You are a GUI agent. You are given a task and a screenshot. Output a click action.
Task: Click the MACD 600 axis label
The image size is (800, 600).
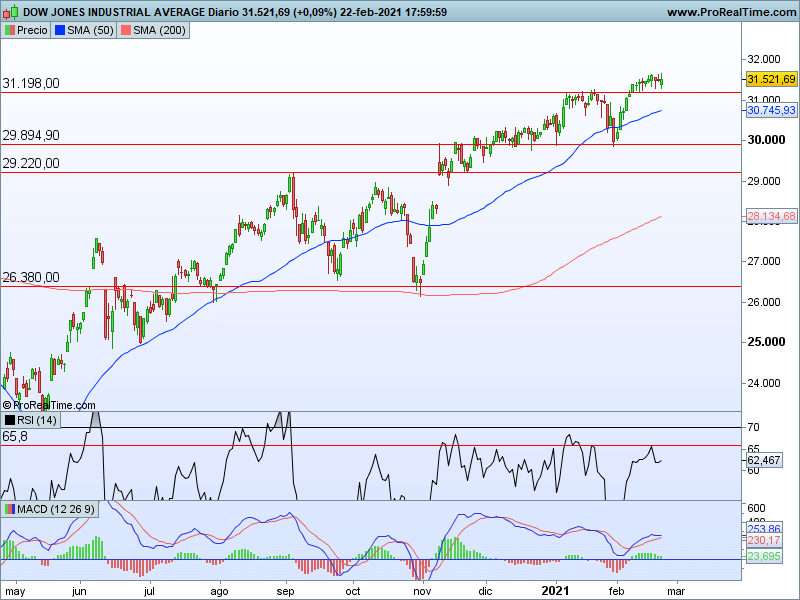tap(756, 508)
